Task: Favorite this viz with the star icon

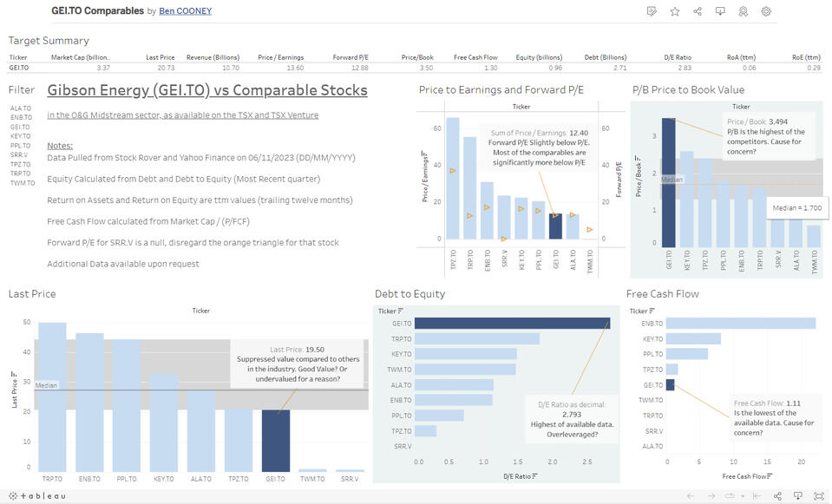Action: coord(674,11)
